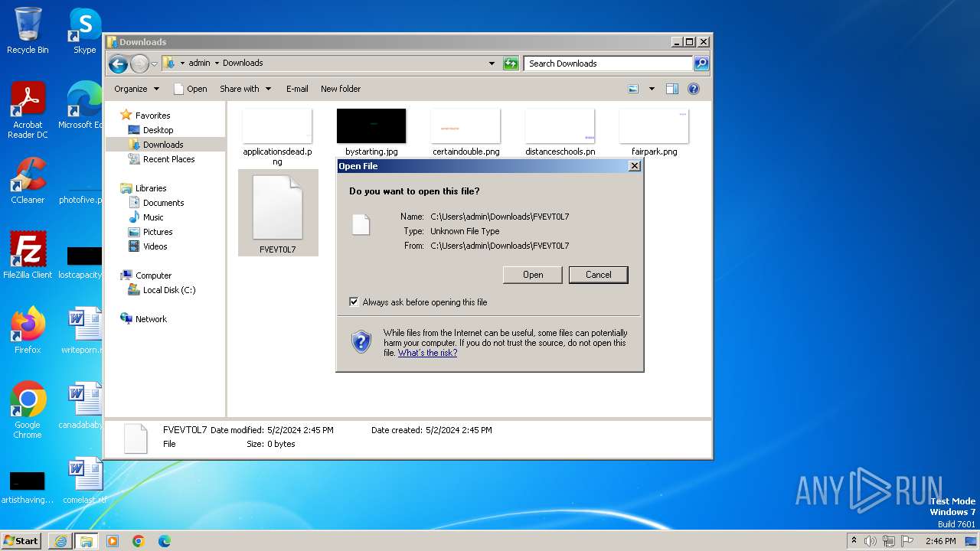Open the Share with menu
This screenshot has width=980, height=551.
tap(245, 89)
